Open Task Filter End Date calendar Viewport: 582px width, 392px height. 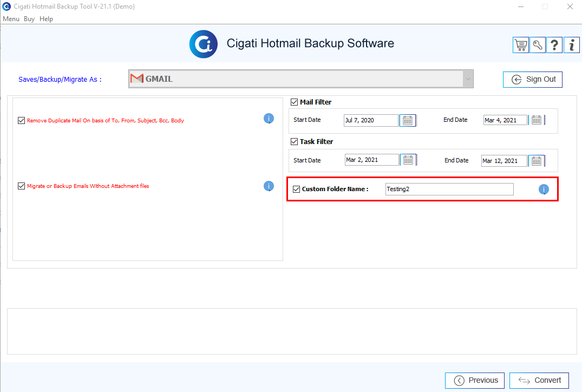(537, 161)
